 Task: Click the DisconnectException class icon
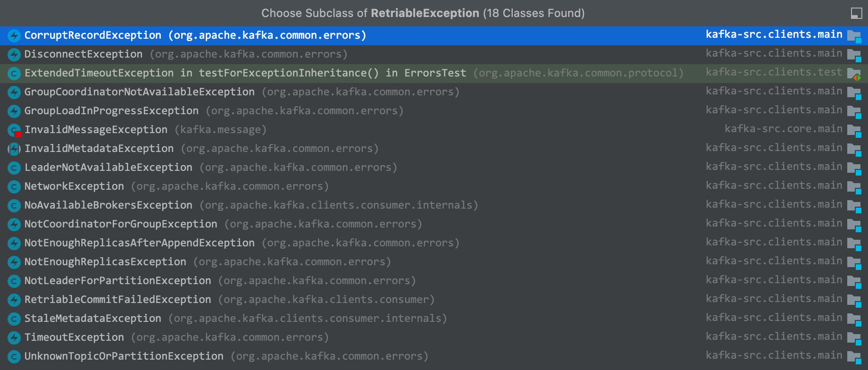tap(14, 54)
